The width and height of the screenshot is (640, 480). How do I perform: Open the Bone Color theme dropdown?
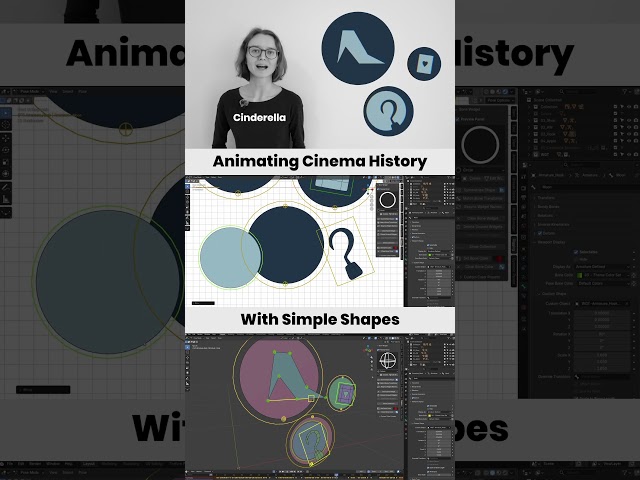[601, 275]
